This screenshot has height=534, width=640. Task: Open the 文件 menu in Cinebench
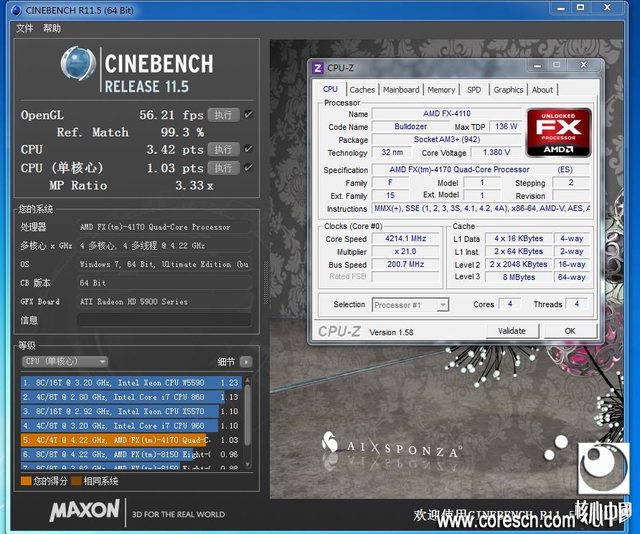pyautogui.click(x=24, y=28)
